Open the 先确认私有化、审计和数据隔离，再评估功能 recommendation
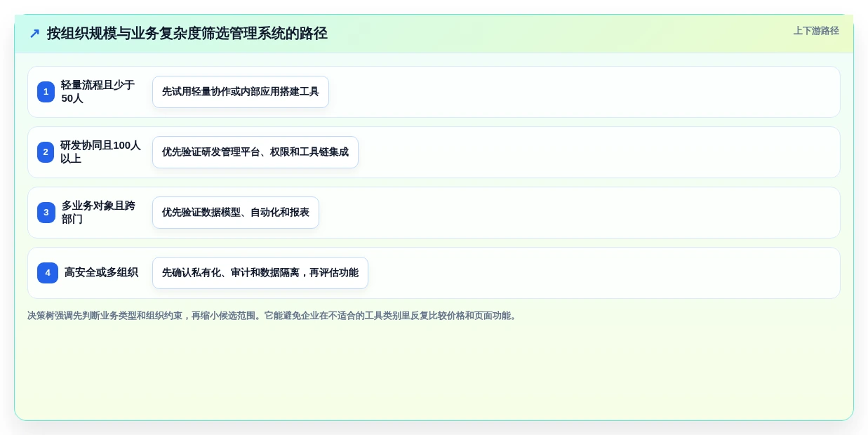868x435 pixels. (260, 273)
